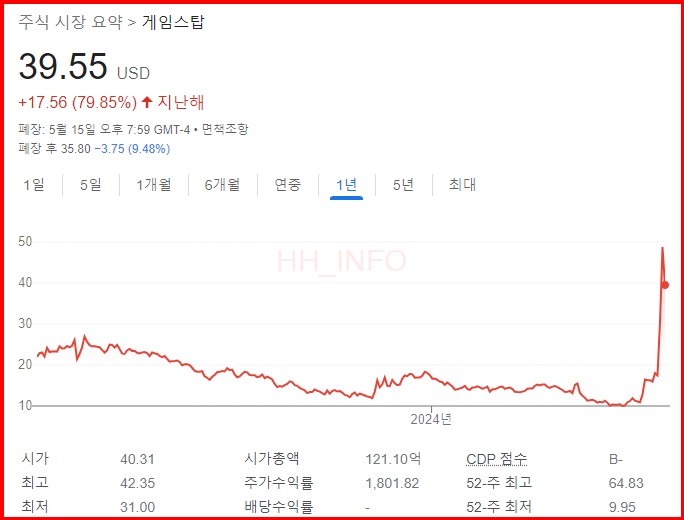Click the 배당수익률 label
Screen dimensions: 684x520
pyautogui.click(x=278, y=507)
